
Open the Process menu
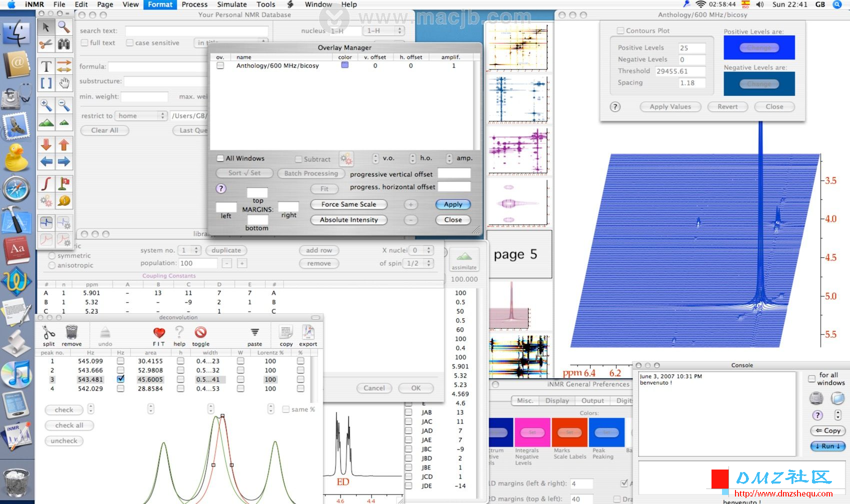[x=194, y=4]
